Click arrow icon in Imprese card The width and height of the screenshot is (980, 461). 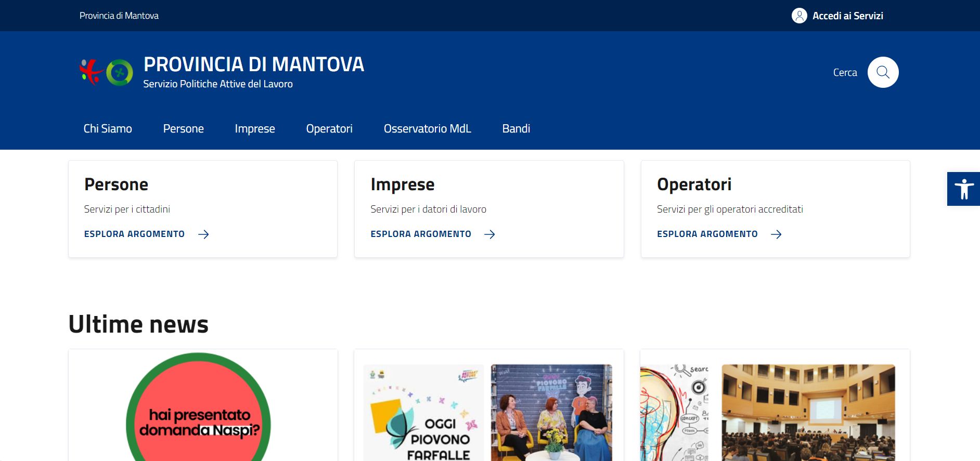pyautogui.click(x=489, y=234)
